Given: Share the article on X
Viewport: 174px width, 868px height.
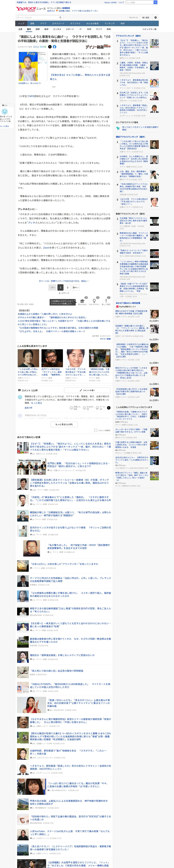Looking at the screenshot, I should tap(50, 47).
